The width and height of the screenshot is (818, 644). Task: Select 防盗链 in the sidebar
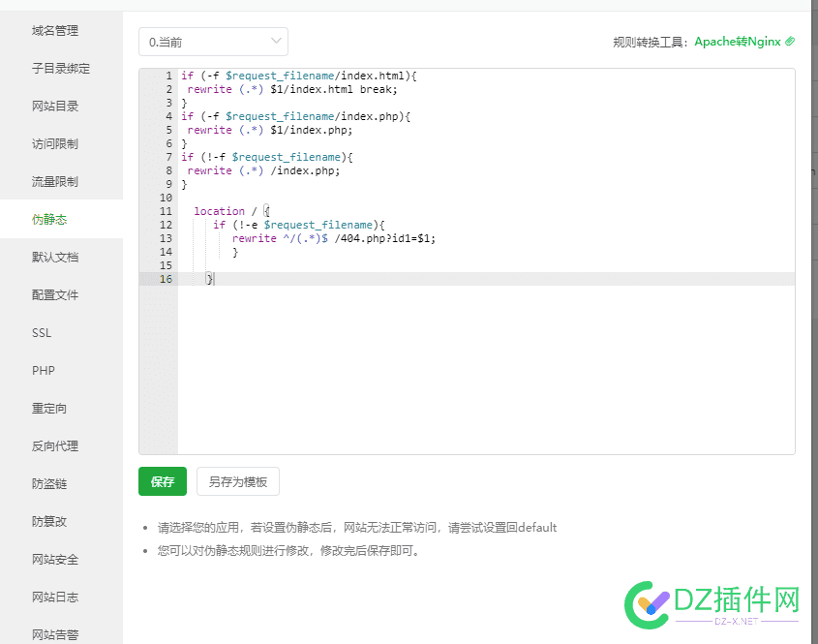[x=49, y=484]
